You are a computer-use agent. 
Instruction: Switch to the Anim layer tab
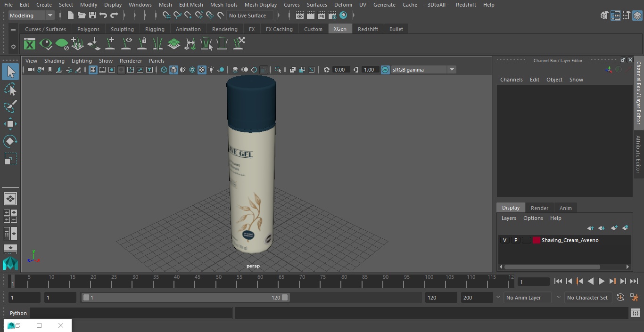(x=565, y=208)
